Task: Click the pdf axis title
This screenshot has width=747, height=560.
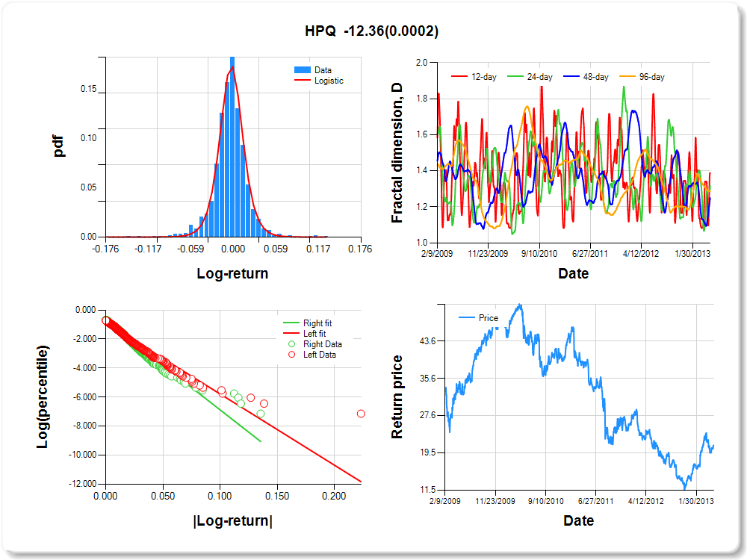Action: (58, 146)
